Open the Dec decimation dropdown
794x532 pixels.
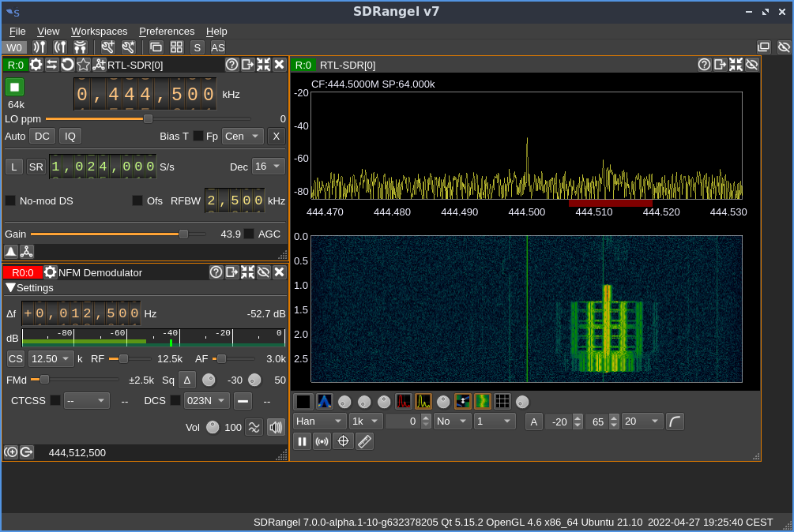tap(268, 167)
